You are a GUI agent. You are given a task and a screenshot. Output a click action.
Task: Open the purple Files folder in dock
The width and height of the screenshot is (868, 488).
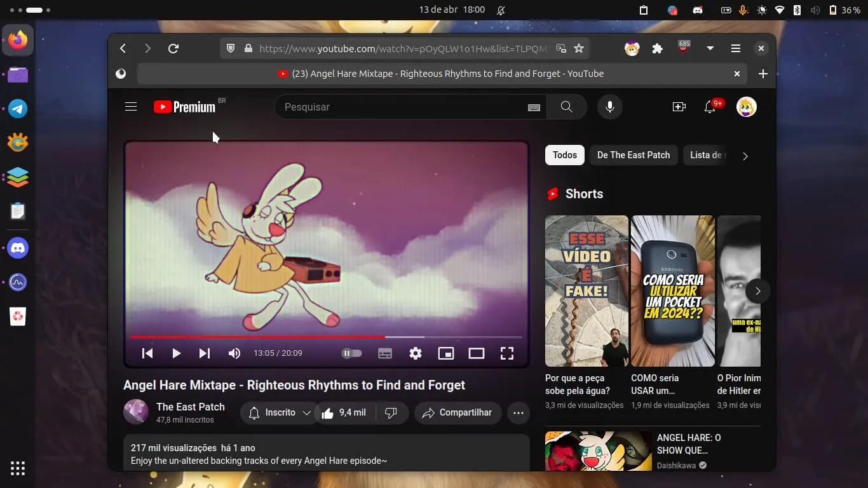click(x=18, y=75)
